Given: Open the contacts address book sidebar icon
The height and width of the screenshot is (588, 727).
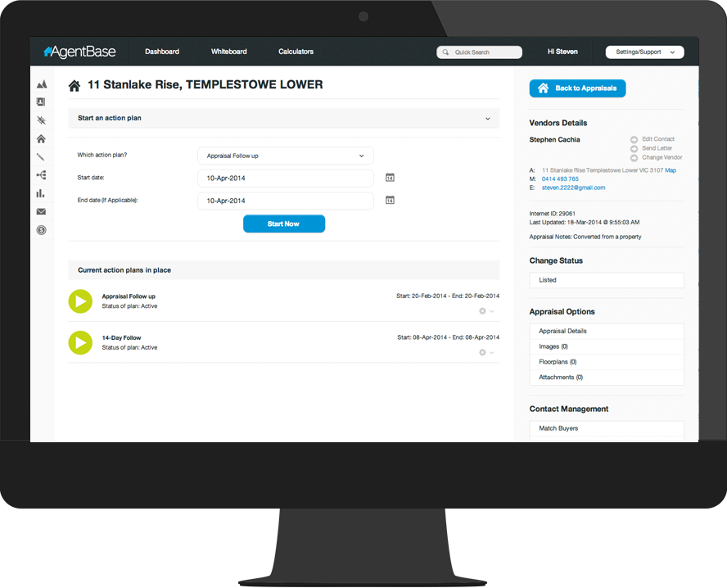Looking at the screenshot, I should pyautogui.click(x=41, y=102).
